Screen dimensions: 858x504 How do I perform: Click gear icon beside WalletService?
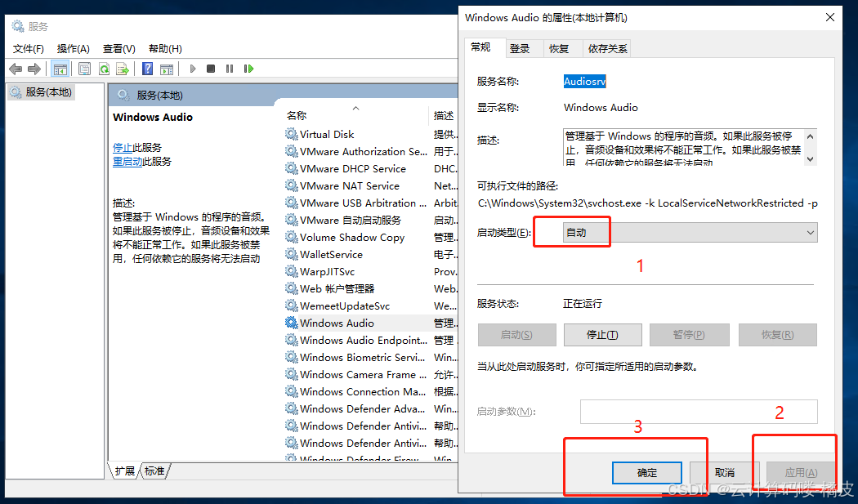coord(291,254)
